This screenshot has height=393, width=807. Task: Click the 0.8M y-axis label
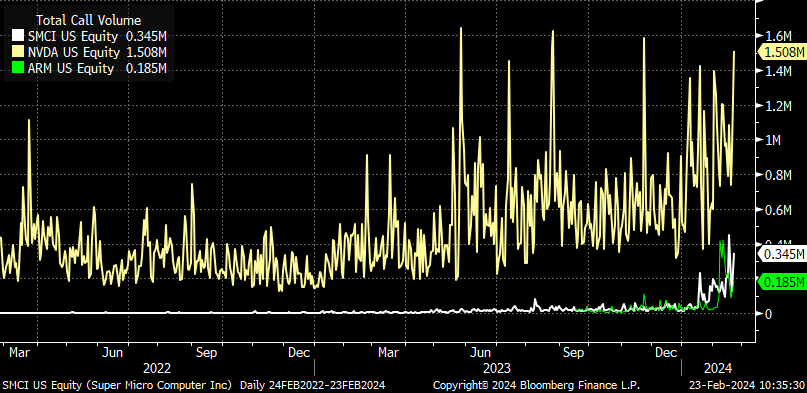click(778, 175)
